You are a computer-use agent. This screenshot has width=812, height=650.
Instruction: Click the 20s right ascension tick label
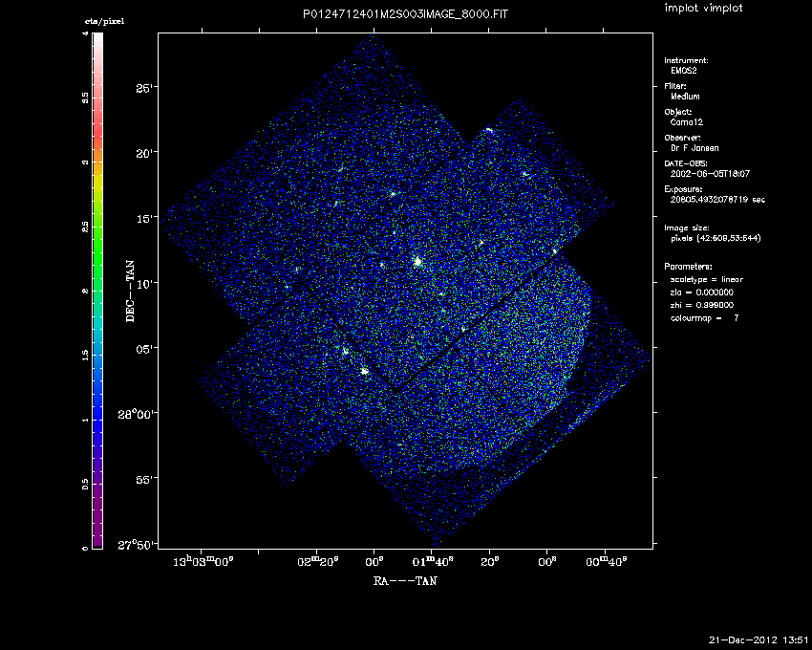pyautogui.click(x=490, y=562)
